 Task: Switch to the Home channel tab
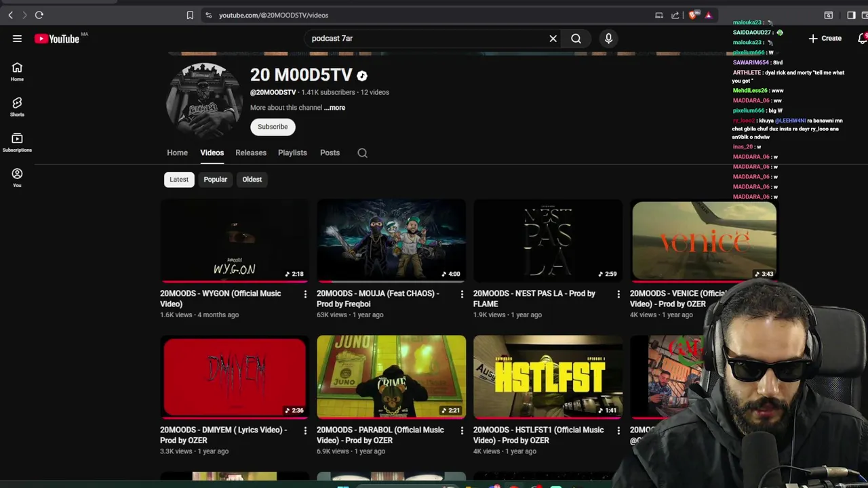(x=177, y=152)
